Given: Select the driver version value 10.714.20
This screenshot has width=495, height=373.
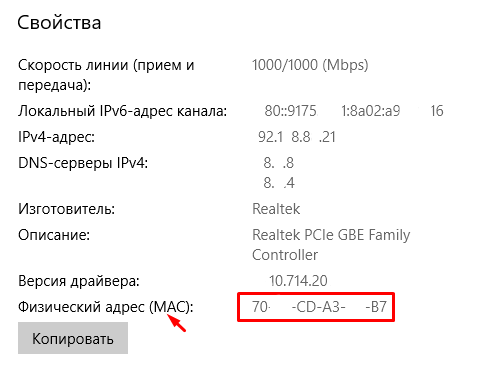Looking at the screenshot, I should point(298,281).
